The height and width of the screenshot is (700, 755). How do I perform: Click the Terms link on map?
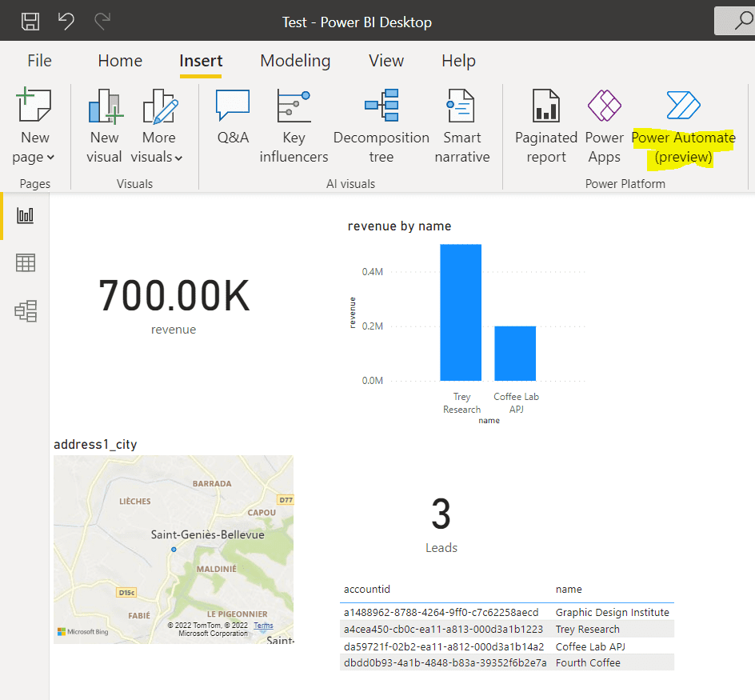(x=263, y=626)
